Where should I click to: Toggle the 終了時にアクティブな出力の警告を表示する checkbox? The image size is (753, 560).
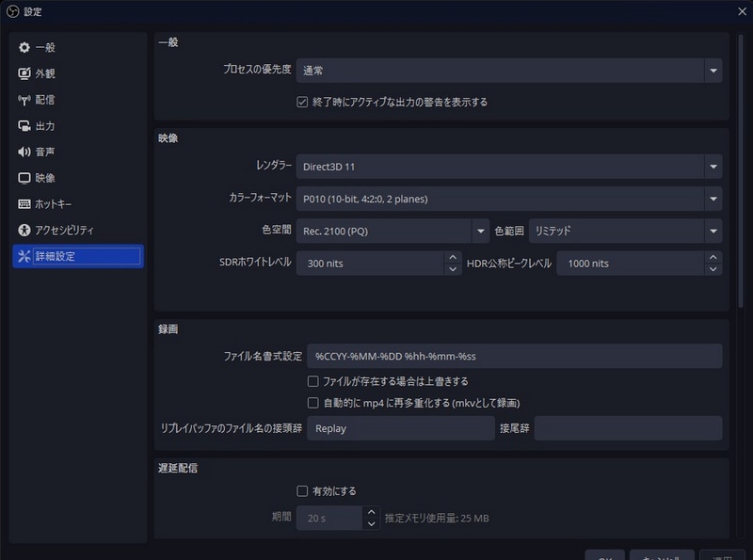pos(302,102)
